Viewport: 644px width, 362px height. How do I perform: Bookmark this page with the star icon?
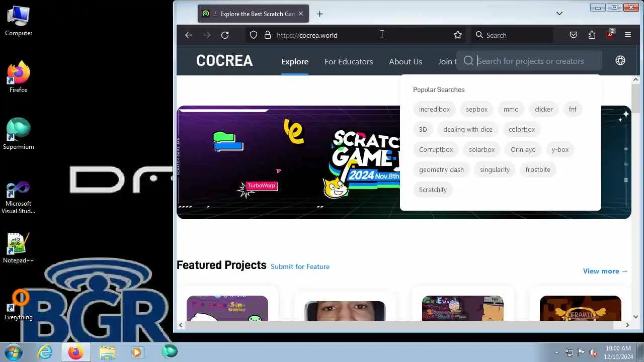point(458,35)
